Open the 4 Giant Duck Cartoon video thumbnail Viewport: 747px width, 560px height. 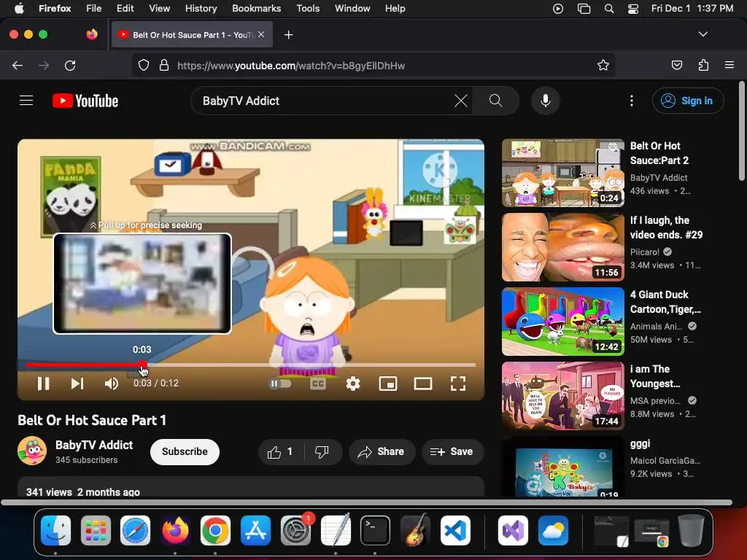(x=562, y=322)
